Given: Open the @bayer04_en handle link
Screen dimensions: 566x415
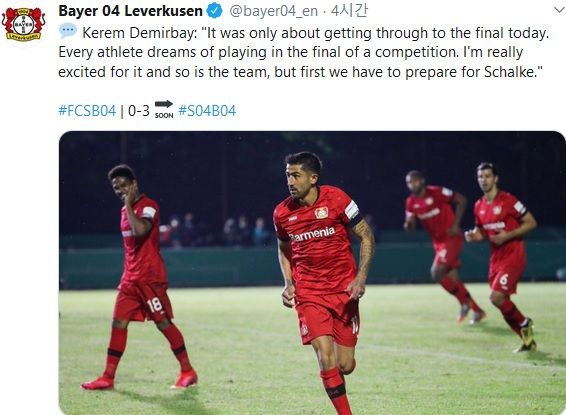Looking at the screenshot, I should (274, 11).
